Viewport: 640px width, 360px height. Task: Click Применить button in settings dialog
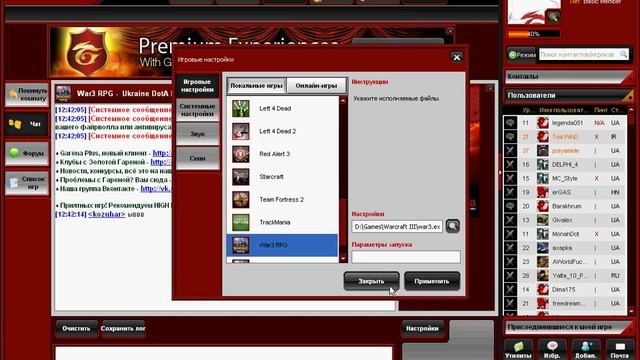click(432, 281)
